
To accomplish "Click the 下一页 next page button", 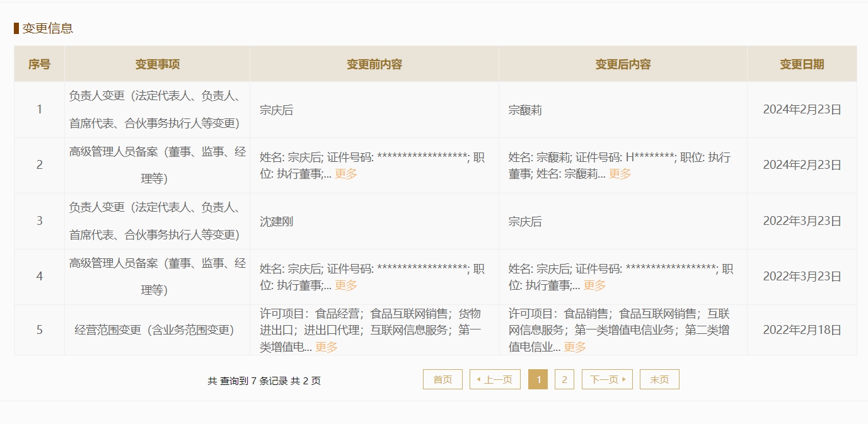I will [x=607, y=379].
